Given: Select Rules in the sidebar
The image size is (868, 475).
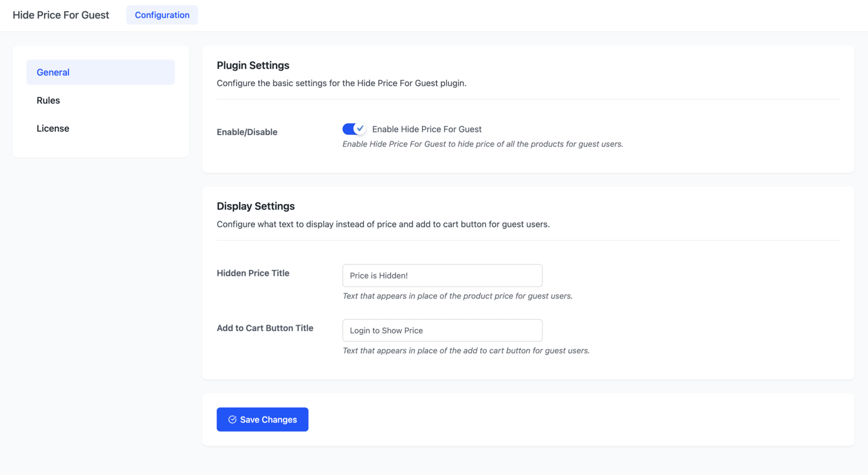Looking at the screenshot, I should (48, 100).
